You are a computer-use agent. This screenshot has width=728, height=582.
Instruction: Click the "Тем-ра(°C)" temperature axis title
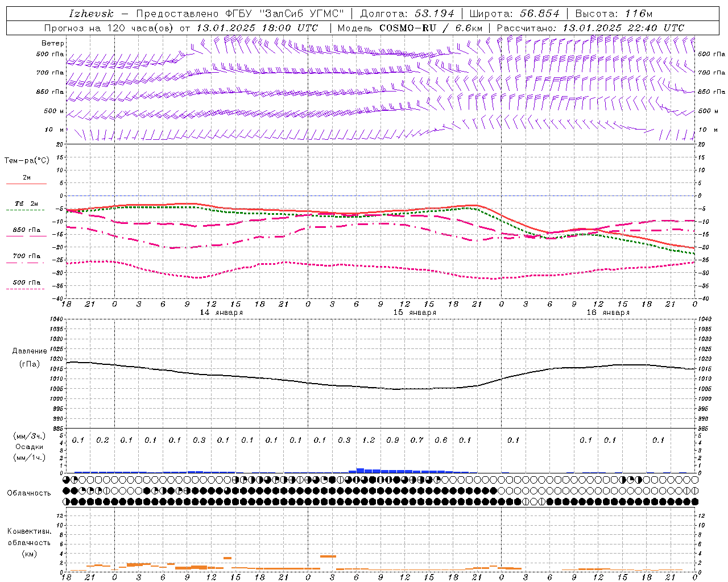(27, 161)
